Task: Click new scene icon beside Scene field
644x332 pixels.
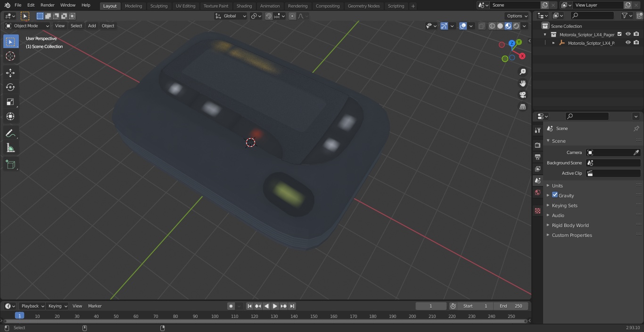Action: (545, 5)
